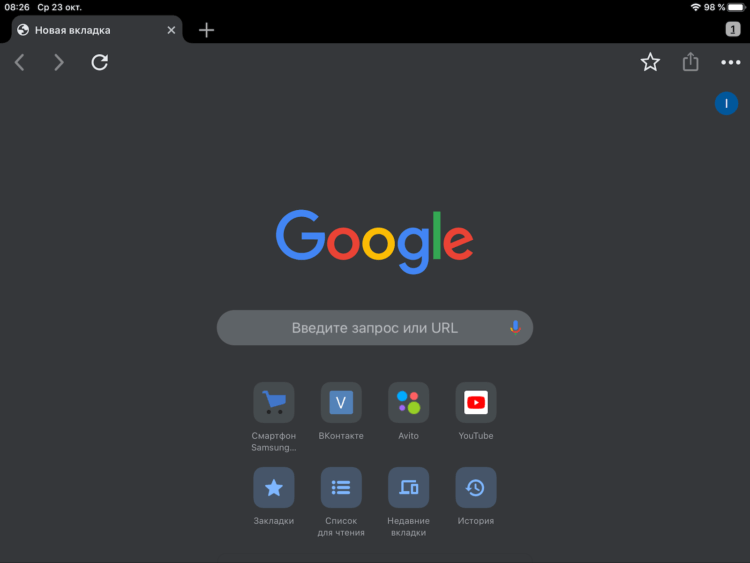Open the ВКонтакте shortcut tile
This screenshot has height=563, width=750.
pos(341,402)
